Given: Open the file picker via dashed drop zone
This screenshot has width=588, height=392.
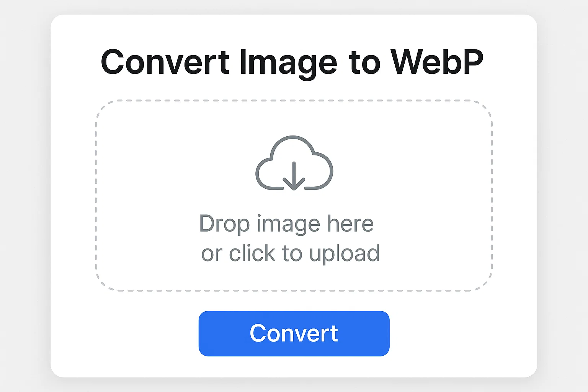Looking at the screenshot, I should point(294,196).
